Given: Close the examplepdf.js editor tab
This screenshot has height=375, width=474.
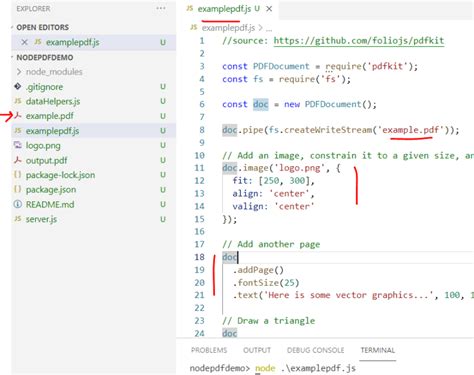Looking at the screenshot, I should pos(269,9).
